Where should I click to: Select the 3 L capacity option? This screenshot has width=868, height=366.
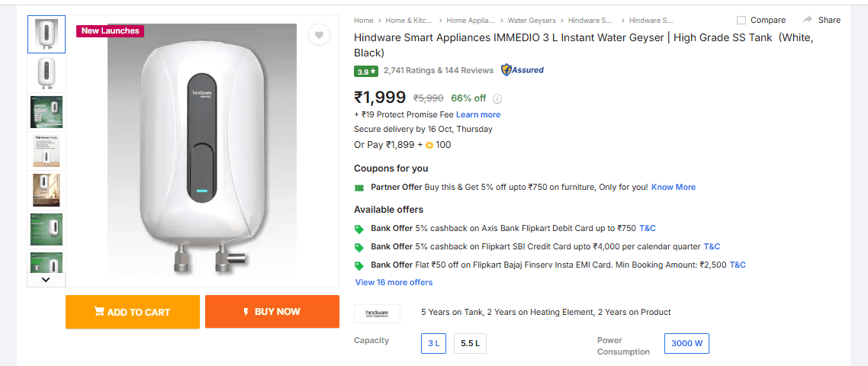coord(433,344)
